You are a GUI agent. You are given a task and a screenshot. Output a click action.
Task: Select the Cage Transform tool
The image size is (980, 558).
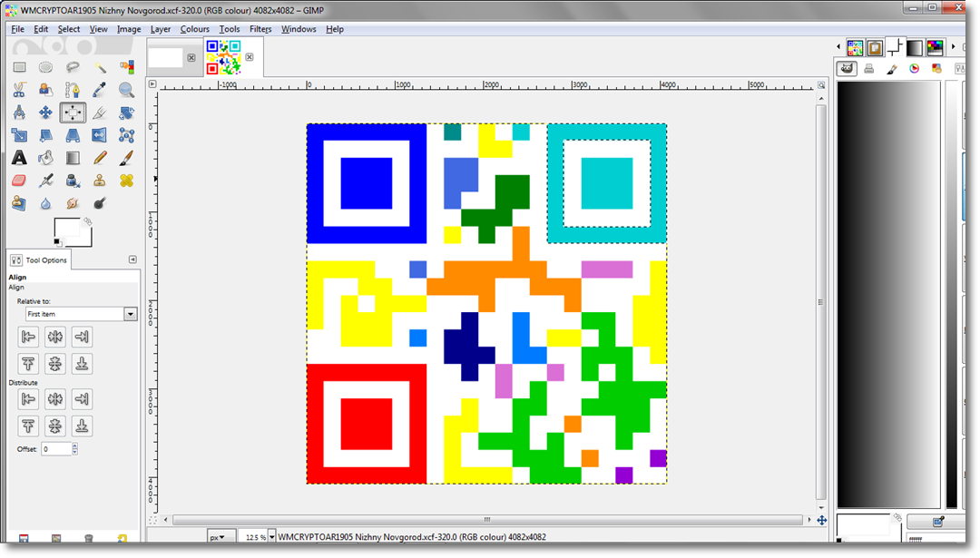[126, 135]
